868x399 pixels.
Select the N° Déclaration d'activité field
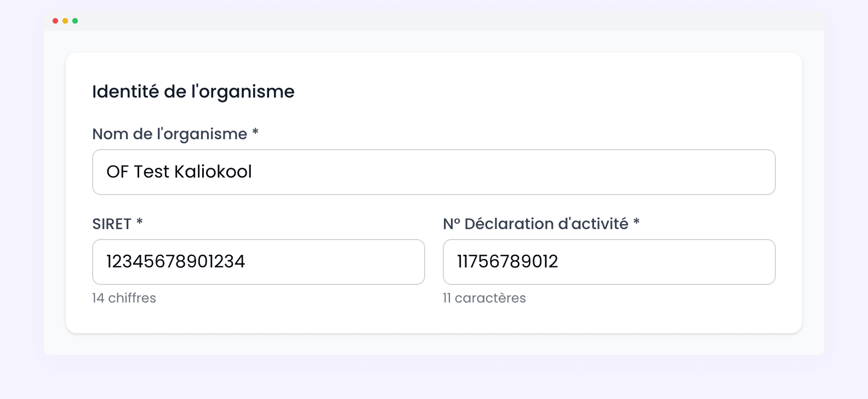click(609, 261)
